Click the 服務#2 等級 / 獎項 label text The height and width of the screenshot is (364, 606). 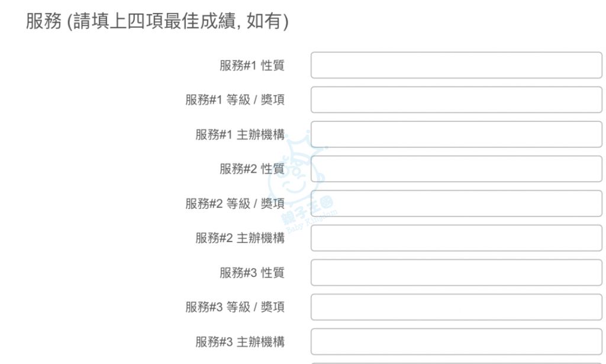234,204
